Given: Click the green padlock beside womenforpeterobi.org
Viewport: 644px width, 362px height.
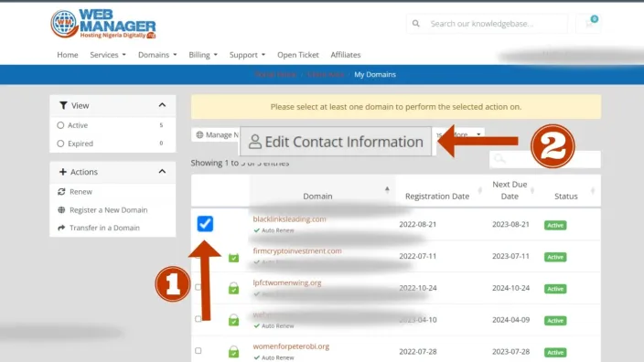Looking at the screenshot, I should [x=233, y=352].
